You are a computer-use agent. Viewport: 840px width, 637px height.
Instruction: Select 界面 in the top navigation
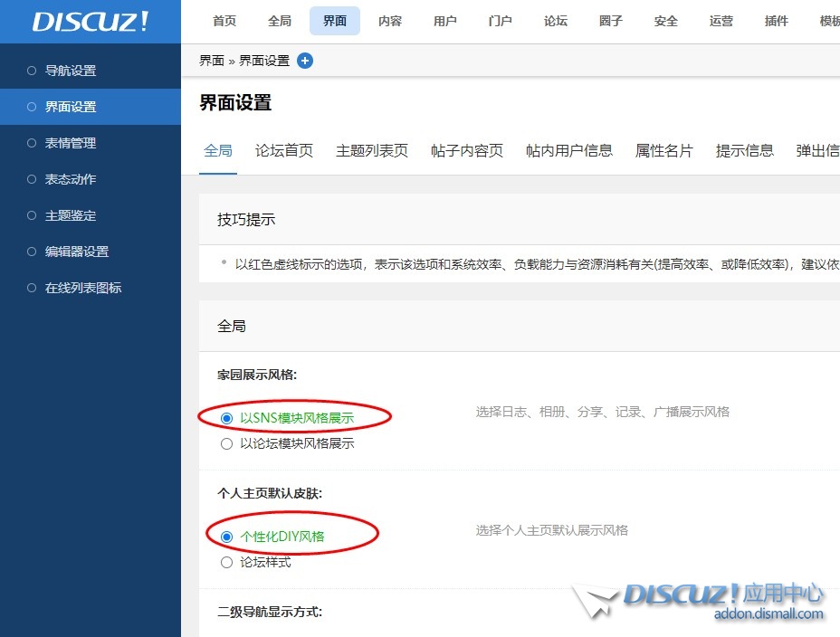(x=335, y=21)
